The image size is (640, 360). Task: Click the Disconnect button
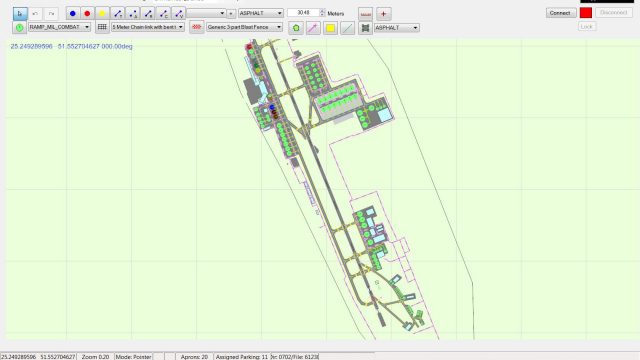click(x=613, y=13)
